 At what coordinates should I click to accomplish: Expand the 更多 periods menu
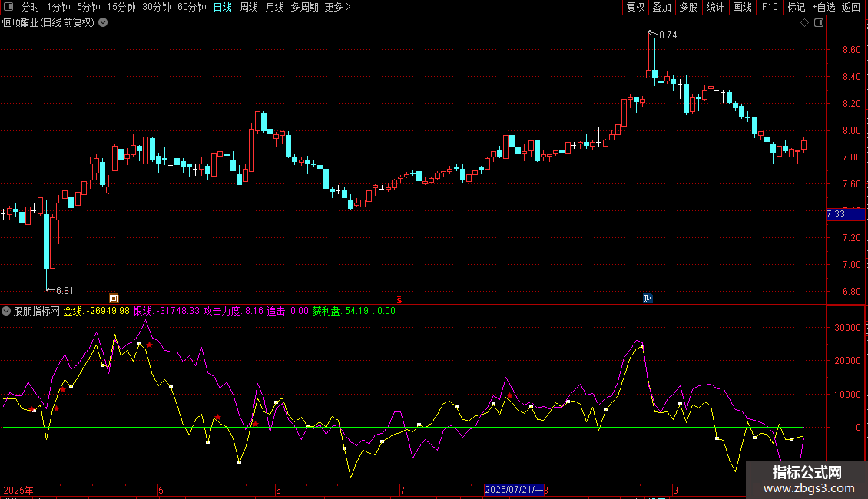coord(337,7)
